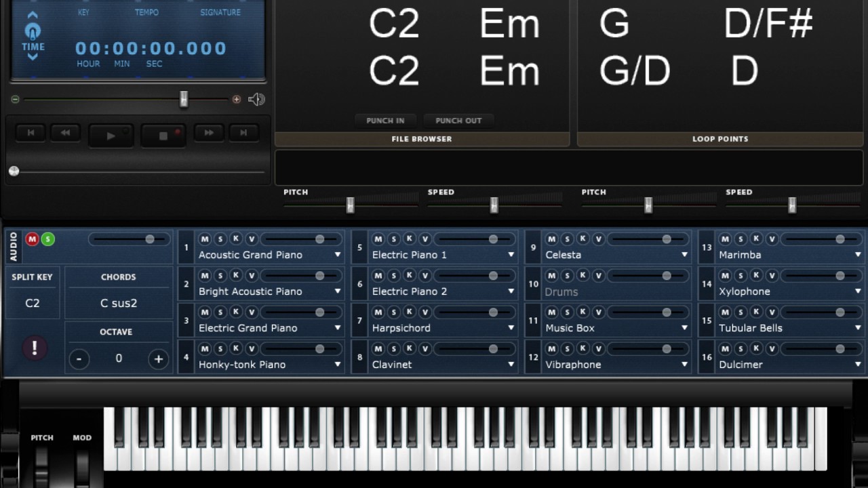
Task: Click the volume increase plus icon
Action: [237, 100]
